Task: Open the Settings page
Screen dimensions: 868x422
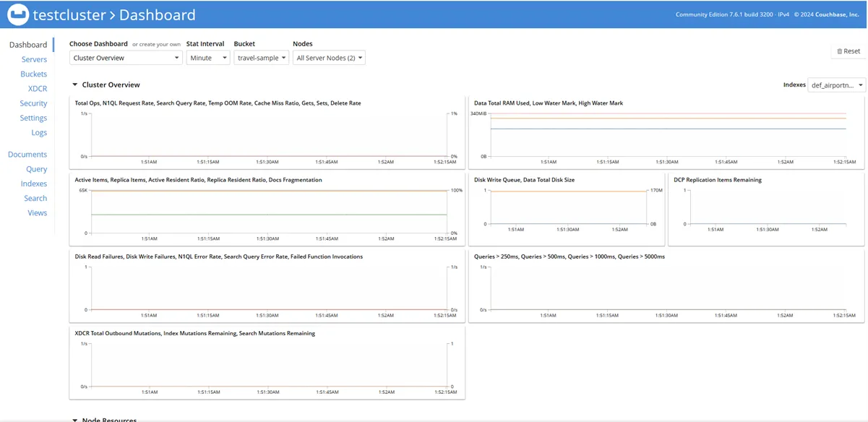Action: (x=33, y=118)
